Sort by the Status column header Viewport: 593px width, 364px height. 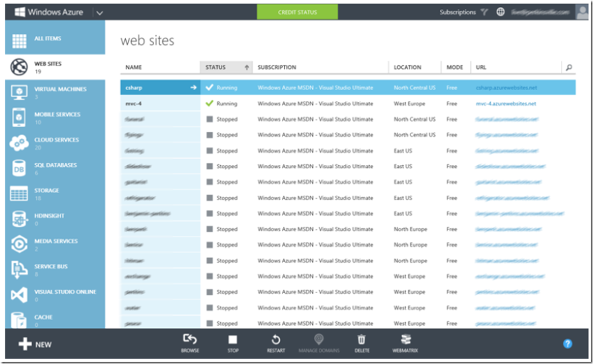(x=226, y=68)
